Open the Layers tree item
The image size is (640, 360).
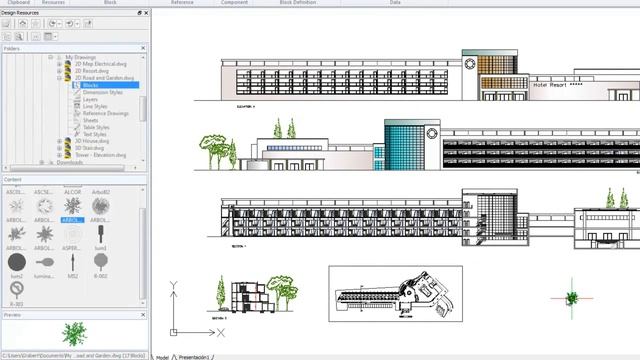pos(90,99)
